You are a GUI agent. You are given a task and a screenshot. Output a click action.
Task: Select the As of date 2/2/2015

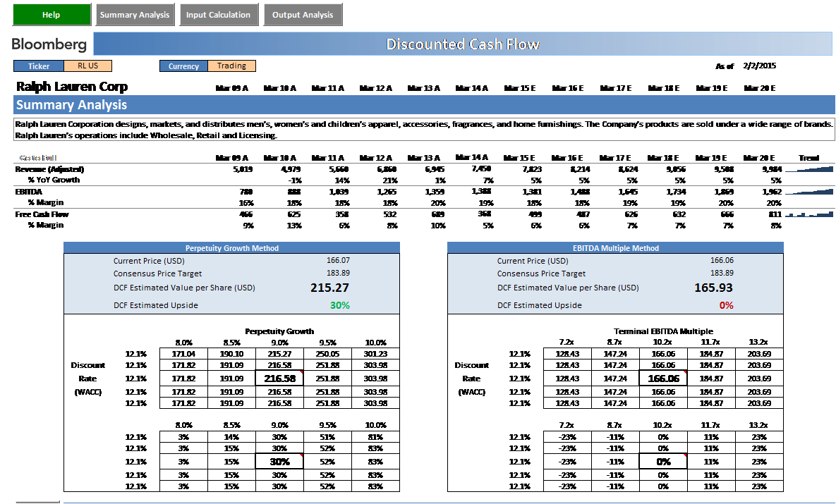759,66
